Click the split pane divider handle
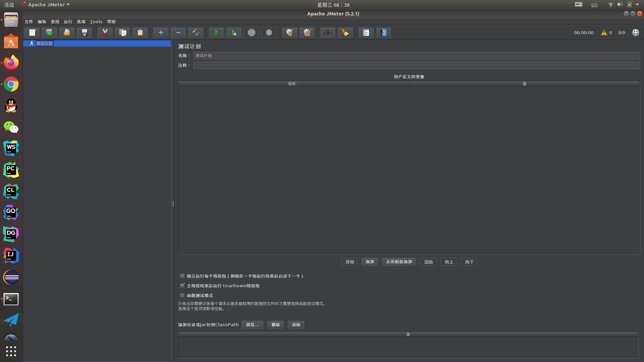644x362 pixels. click(x=173, y=204)
